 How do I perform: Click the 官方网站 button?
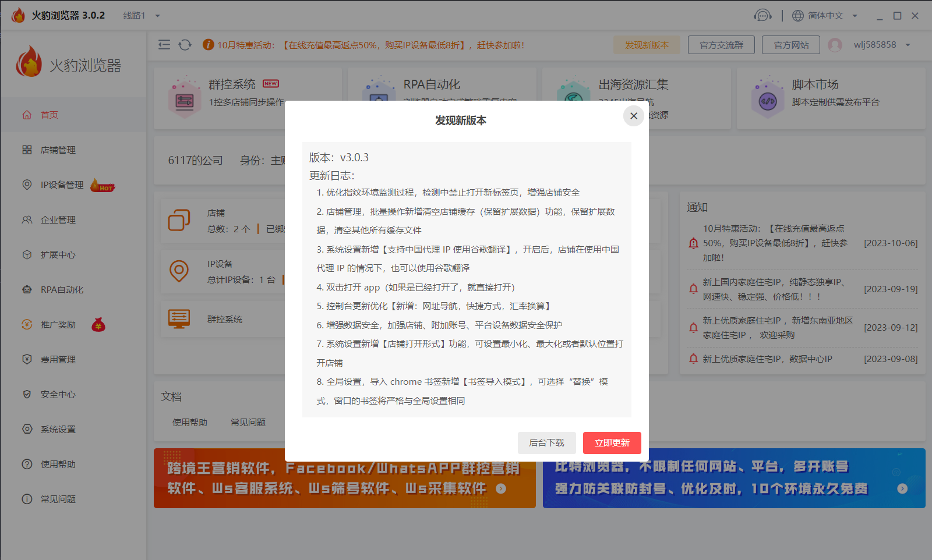click(791, 45)
